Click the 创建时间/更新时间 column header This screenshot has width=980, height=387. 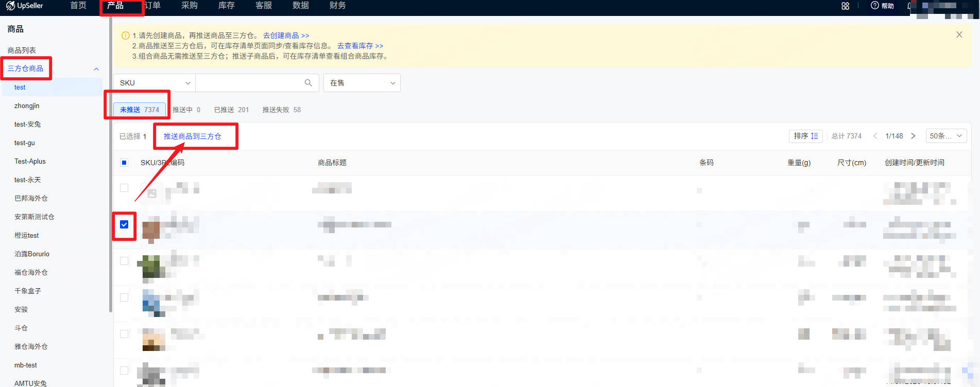(915, 163)
